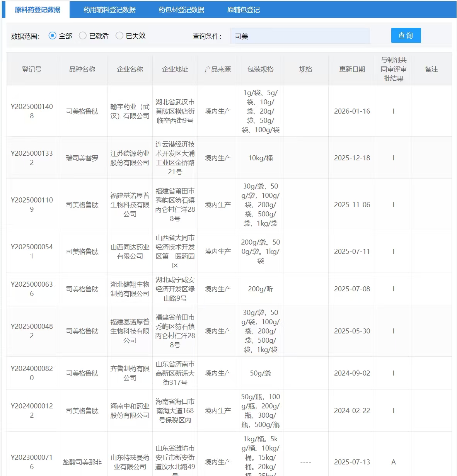Screen dimensions: 457x476
Task: Click address 湖北咸宁咸安经济开发区绿山路9号
Action: pos(175,289)
